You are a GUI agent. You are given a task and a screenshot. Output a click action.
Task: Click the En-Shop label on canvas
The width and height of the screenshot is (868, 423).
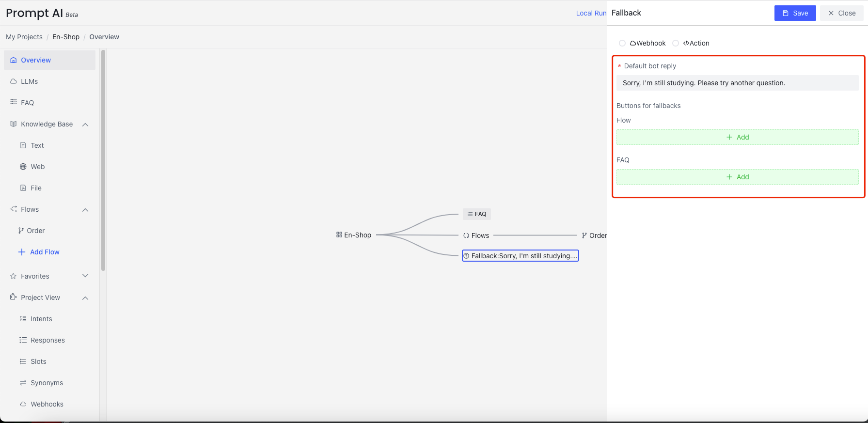tap(358, 235)
